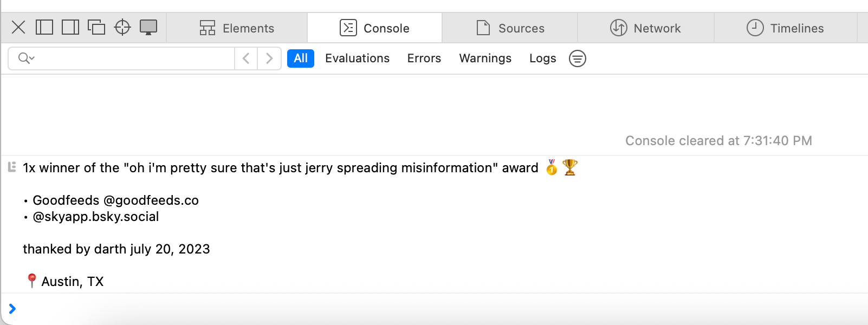The height and width of the screenshot is (325, 868).
Task: Filter console to Errors only
Action: [424, 58]
